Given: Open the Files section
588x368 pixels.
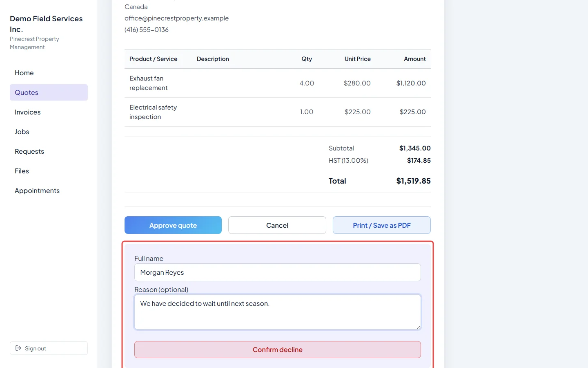Looking at the screenshot, I should coord(49,171).
